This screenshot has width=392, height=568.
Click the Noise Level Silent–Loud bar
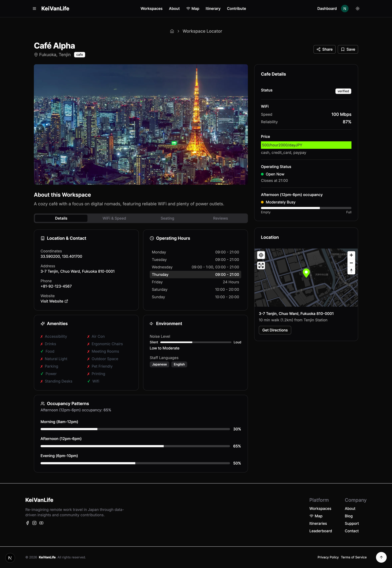pos(196,342)
